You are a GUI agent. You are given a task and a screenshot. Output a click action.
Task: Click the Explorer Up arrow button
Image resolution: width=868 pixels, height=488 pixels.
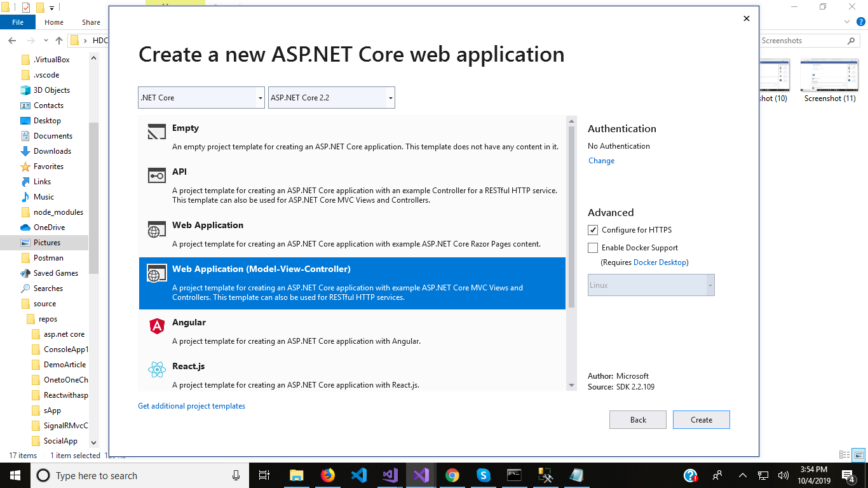59,41
